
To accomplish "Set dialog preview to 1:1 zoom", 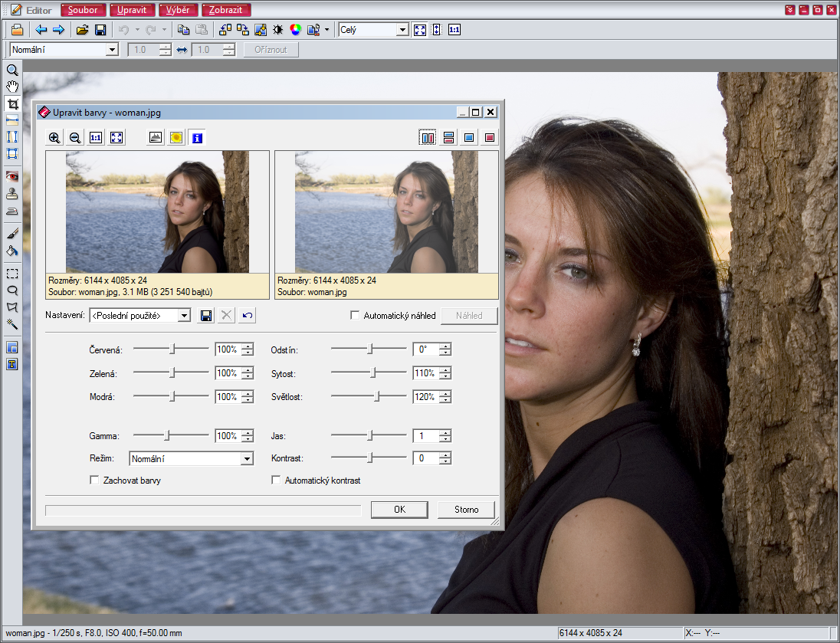I will 96,138.
